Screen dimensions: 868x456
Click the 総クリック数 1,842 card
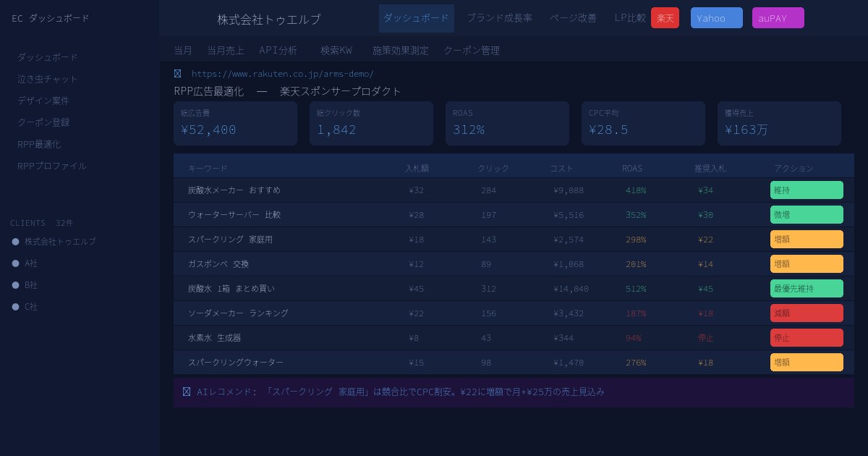click(x=371, y=123)
